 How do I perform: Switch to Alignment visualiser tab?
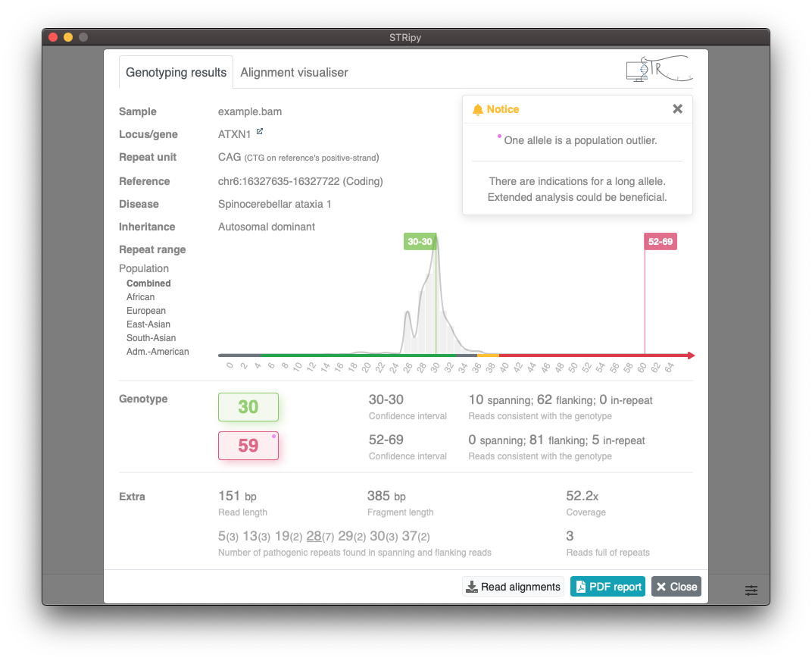point(294,73)
